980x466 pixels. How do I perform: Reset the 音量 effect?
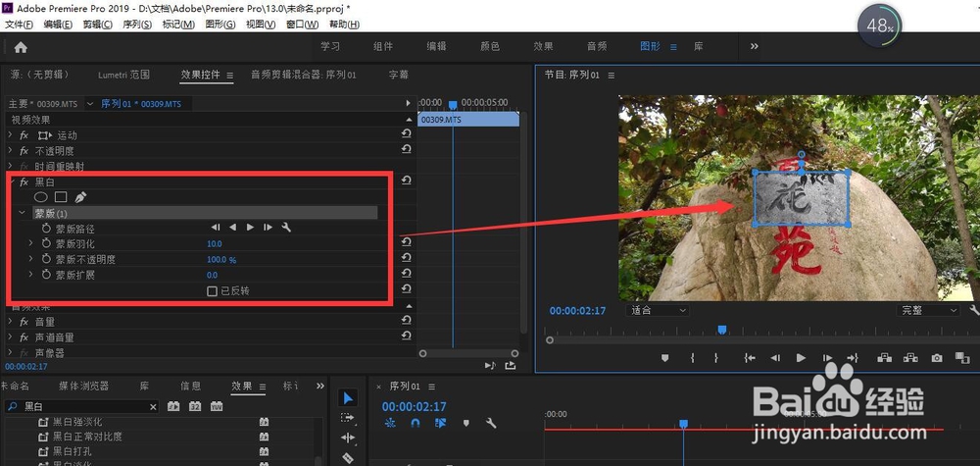407,320
